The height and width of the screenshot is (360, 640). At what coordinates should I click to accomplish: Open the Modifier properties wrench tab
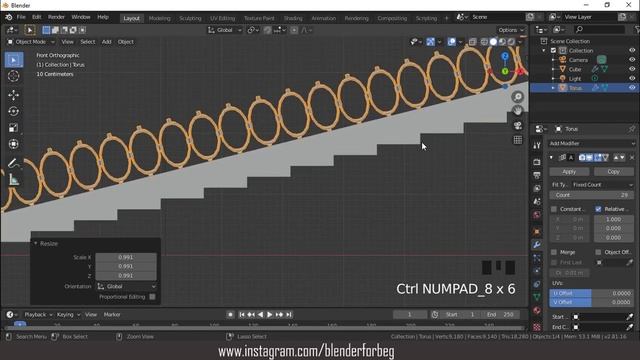coord(537,244)
